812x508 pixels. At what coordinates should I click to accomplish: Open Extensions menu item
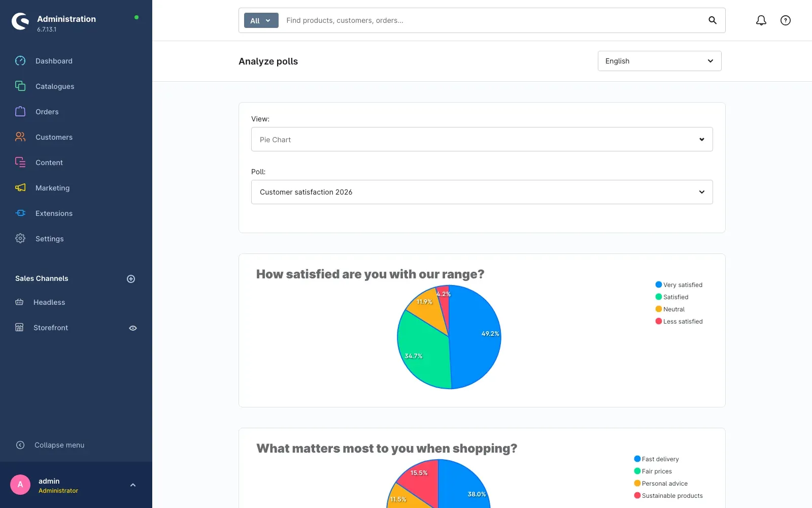(54, 213)
